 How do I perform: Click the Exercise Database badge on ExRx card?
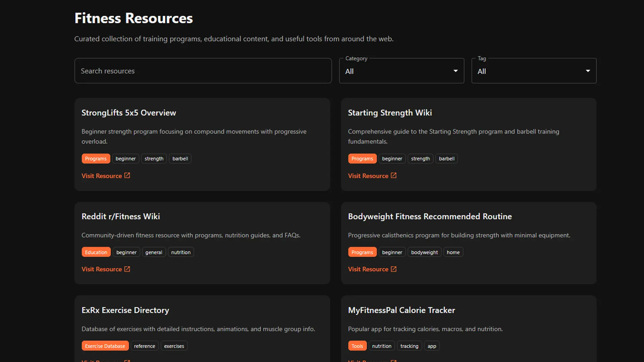point(105,346)
